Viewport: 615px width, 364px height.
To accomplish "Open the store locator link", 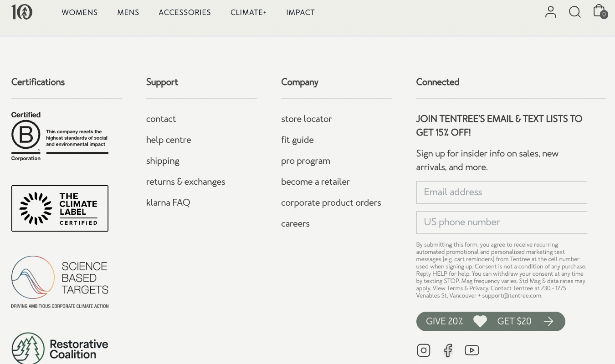I will 307,119.
